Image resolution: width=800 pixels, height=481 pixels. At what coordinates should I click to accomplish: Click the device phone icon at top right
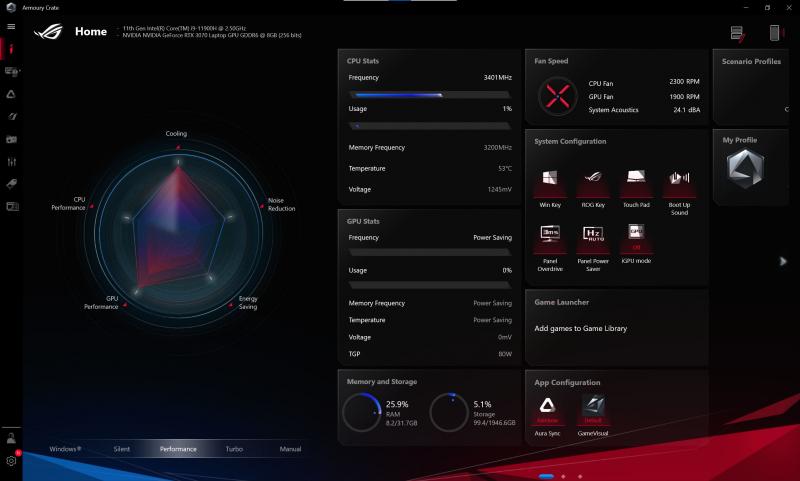(775, 33)
